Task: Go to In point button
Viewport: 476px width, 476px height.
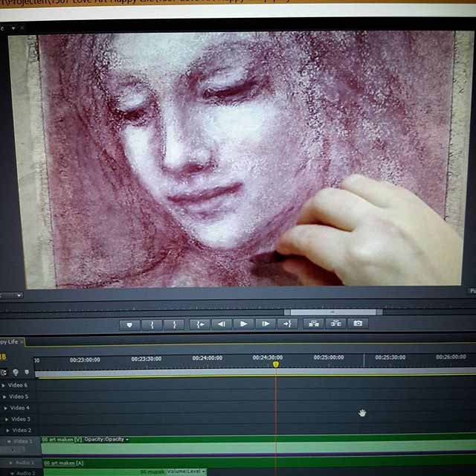Action: click(199, 324)
